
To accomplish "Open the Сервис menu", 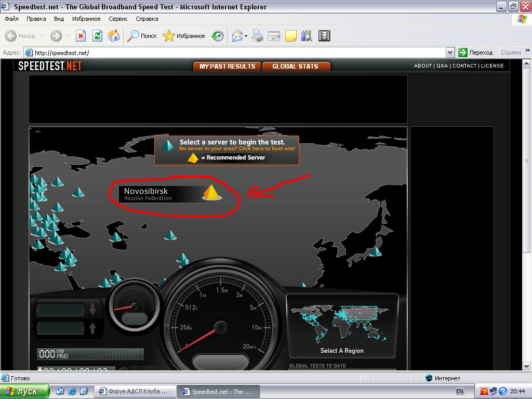I will coord(118,19).
